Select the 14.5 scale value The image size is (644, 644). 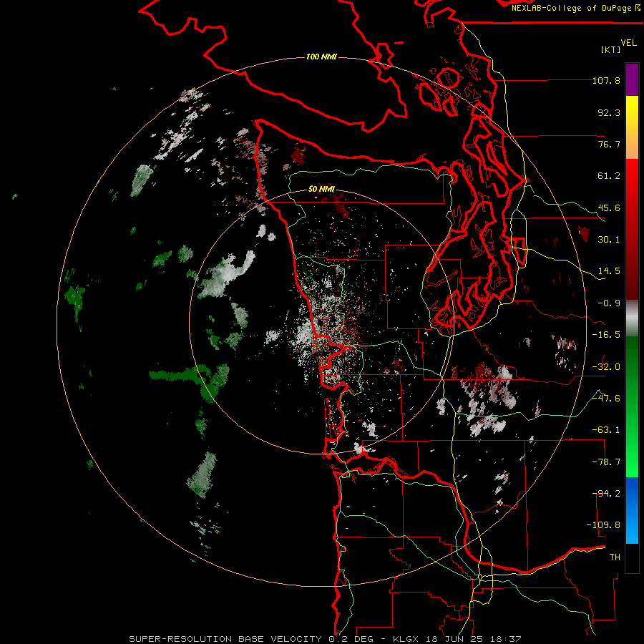pyautogui.click(x=609, y=271)
